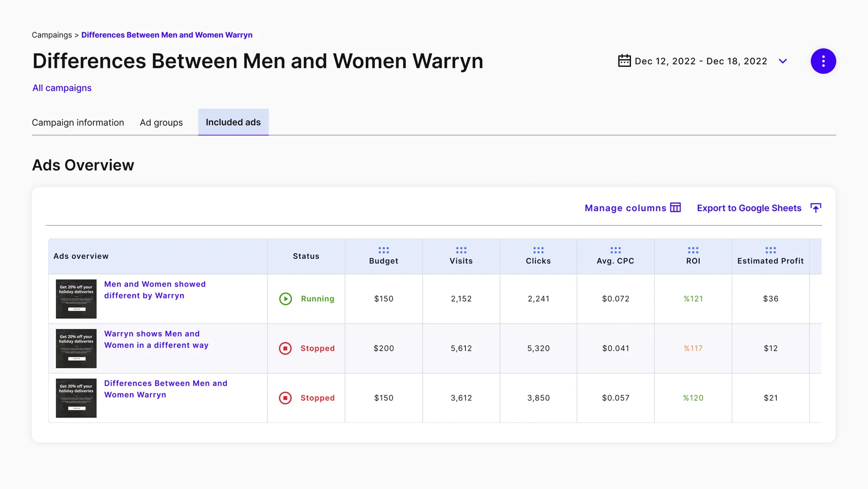Image resolution: width=868 pixels, height=489 pixels.
Task: Click the date range Dec 12, 2022 - Dec 18, 2022
Action: pos(701,61)
